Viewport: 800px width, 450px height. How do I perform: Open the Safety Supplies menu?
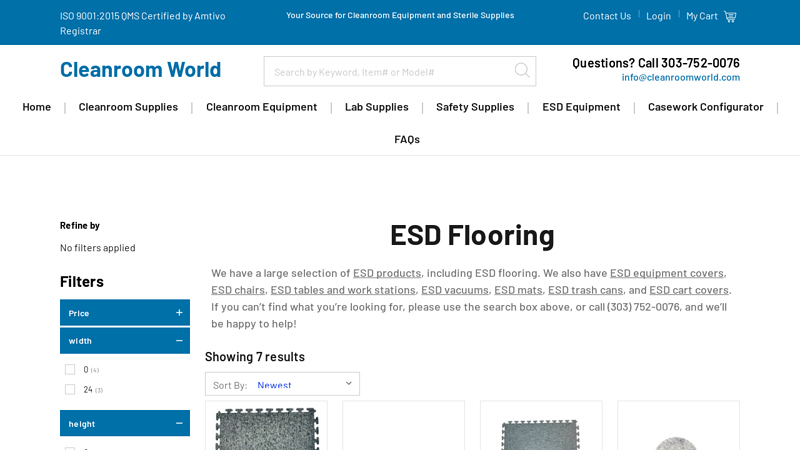pos(475,107)
